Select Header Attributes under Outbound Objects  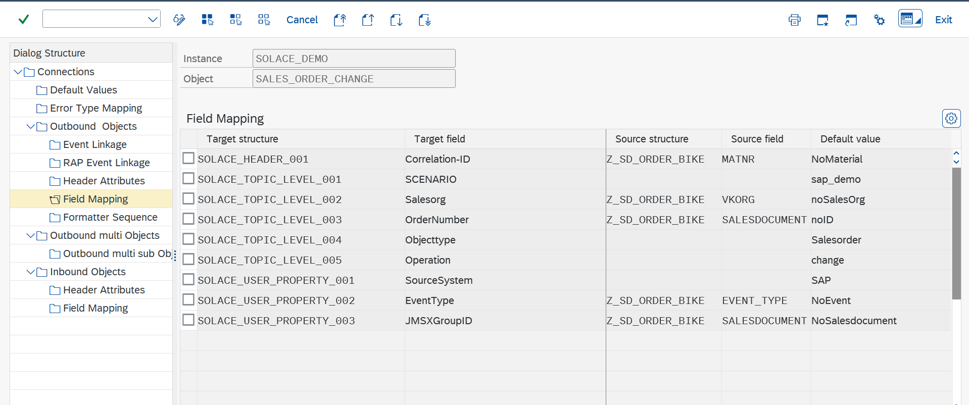104,181
